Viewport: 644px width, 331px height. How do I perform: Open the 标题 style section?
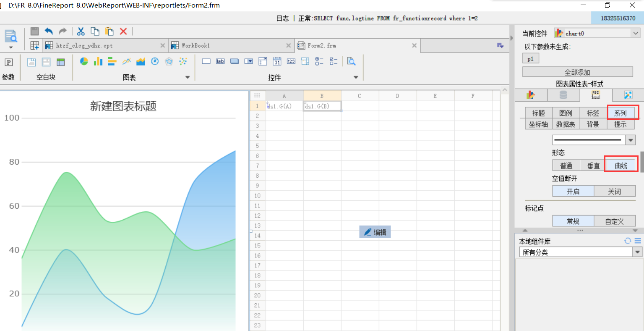tap(539, 113)
